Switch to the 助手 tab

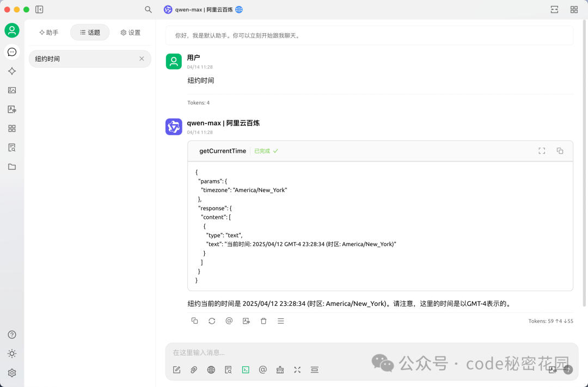(49, 33)
